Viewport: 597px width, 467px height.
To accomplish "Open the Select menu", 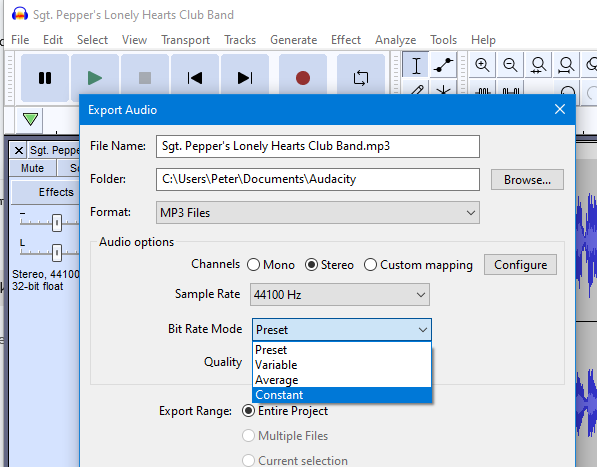I will tap(93, 40).
